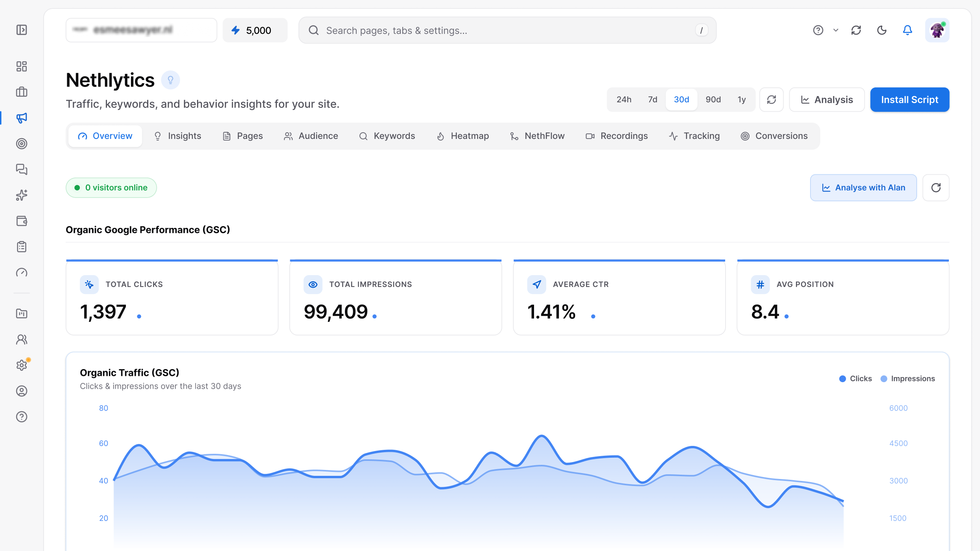This screenshot has width=980, height=551.
Task: Open the briefcase icon in sidebar
Action: (22, 92)
